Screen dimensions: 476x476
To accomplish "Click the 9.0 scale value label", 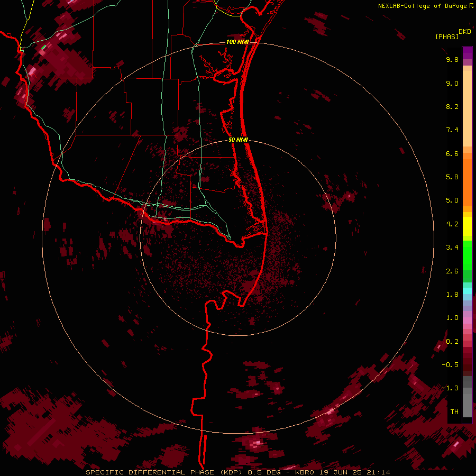I will click(452, 83).
